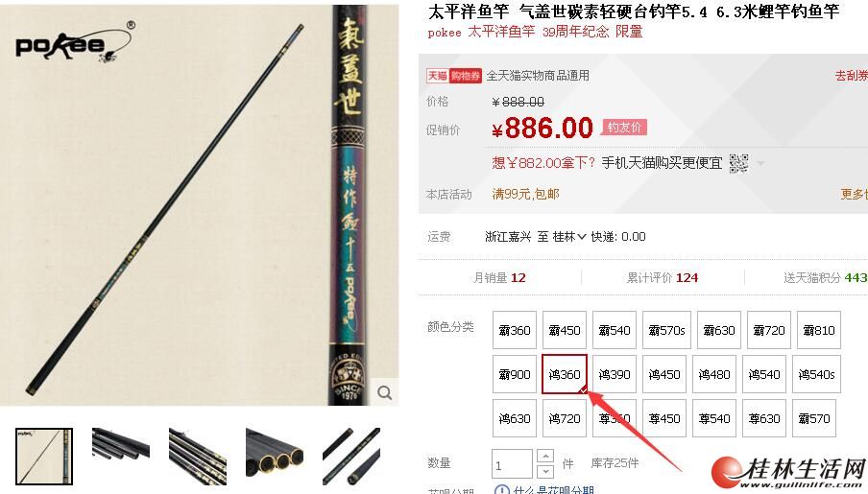Viewport: 868px width, 494px height.
Task: Select the third thumbnail of rod sections
Action: [x=198, y=457]
